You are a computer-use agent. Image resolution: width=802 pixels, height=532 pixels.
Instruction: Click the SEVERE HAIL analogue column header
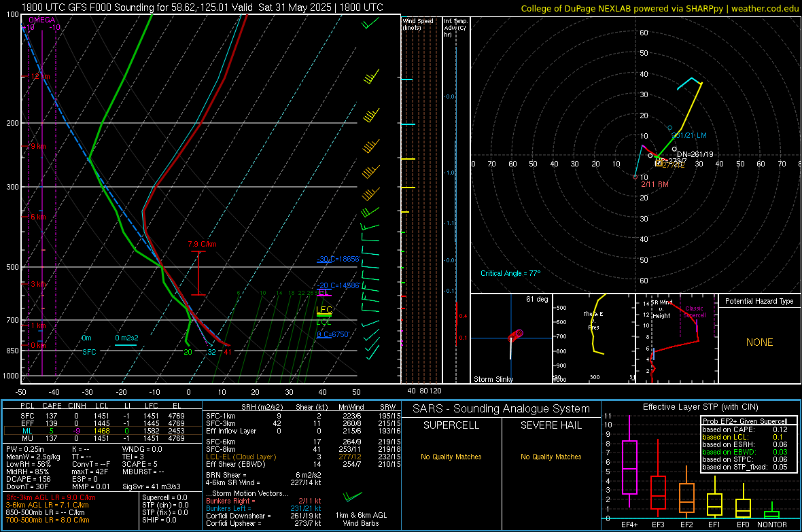pos(551,425)
